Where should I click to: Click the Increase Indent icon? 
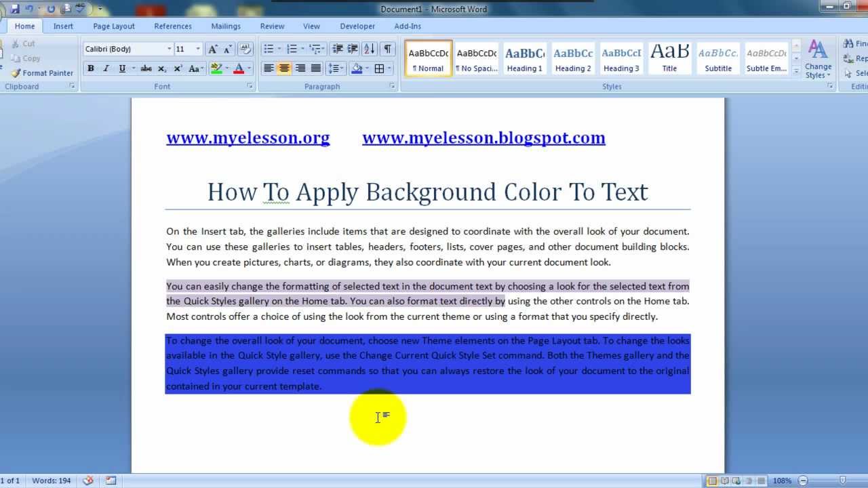click(x=353, y=49)
